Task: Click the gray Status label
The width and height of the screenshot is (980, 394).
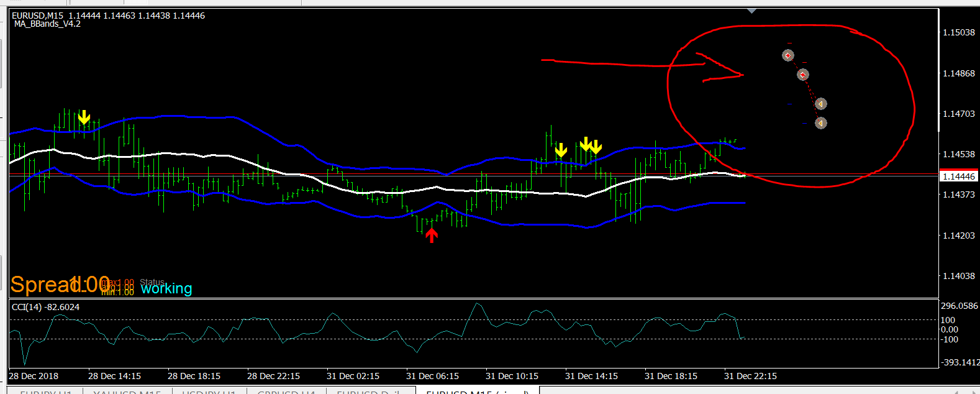Action: coord(152,282)
